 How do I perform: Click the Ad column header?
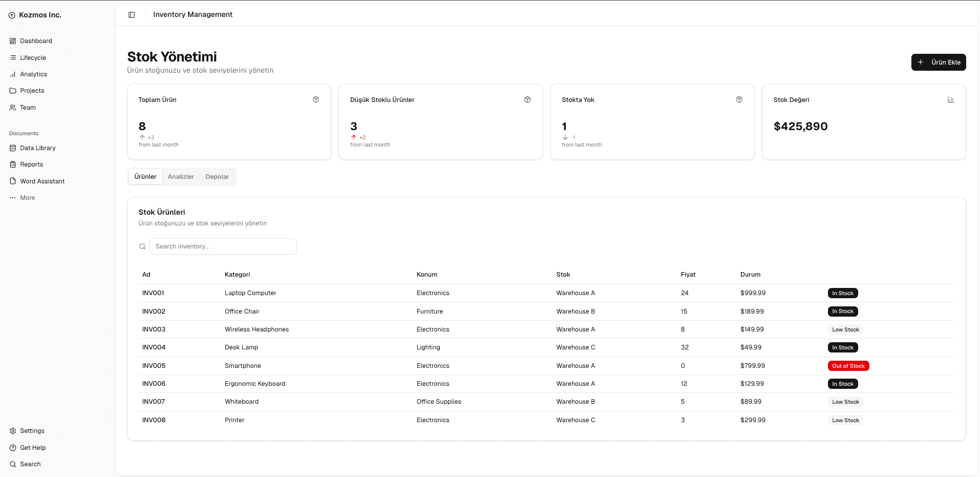(x=146, y=275)
